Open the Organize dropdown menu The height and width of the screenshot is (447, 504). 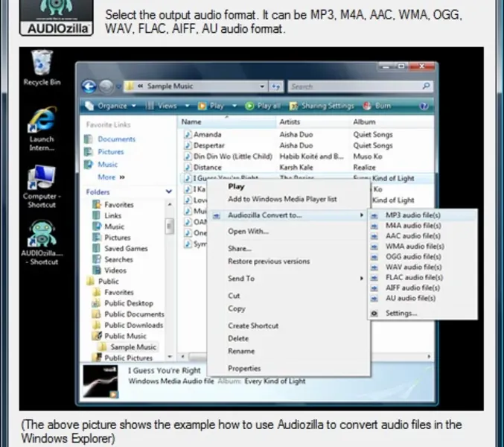111,106
